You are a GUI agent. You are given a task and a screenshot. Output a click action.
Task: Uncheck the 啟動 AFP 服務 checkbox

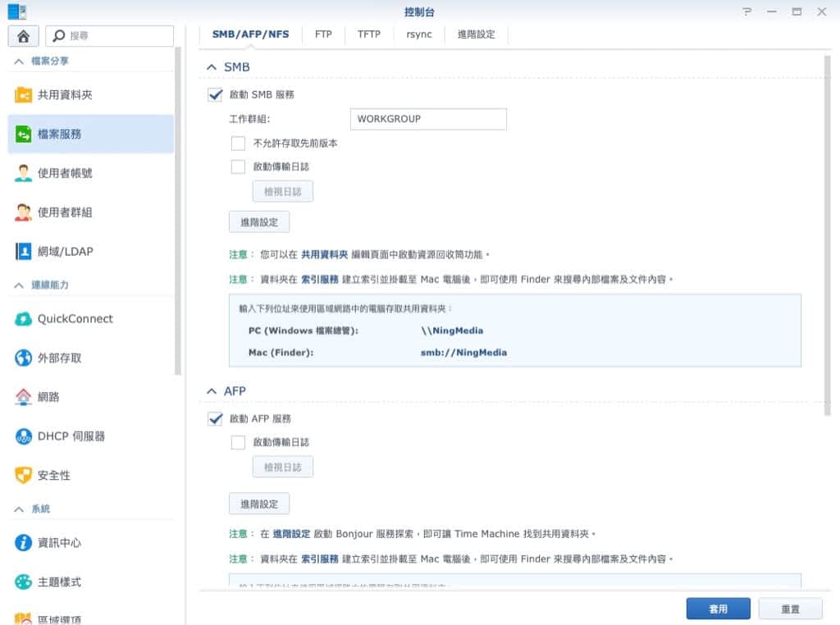[x=216, y=418]
